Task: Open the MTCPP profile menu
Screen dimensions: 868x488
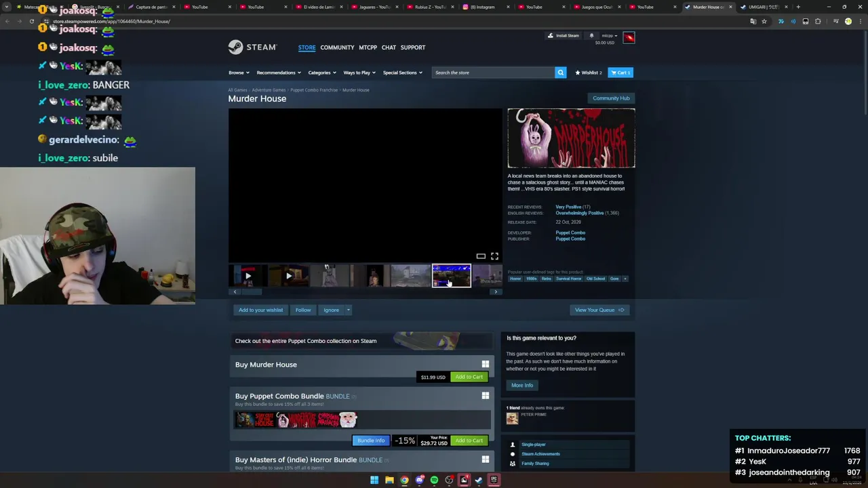Action: (x=368, y=47)
